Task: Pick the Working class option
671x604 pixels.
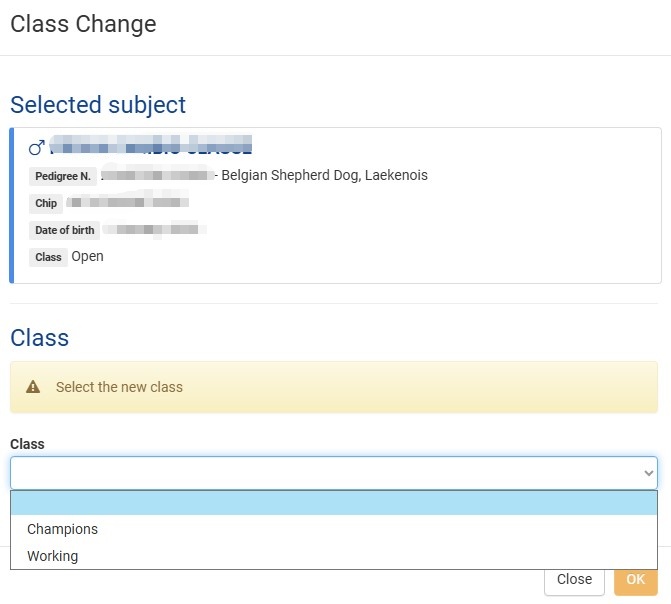Action: (x=52, y=556)
